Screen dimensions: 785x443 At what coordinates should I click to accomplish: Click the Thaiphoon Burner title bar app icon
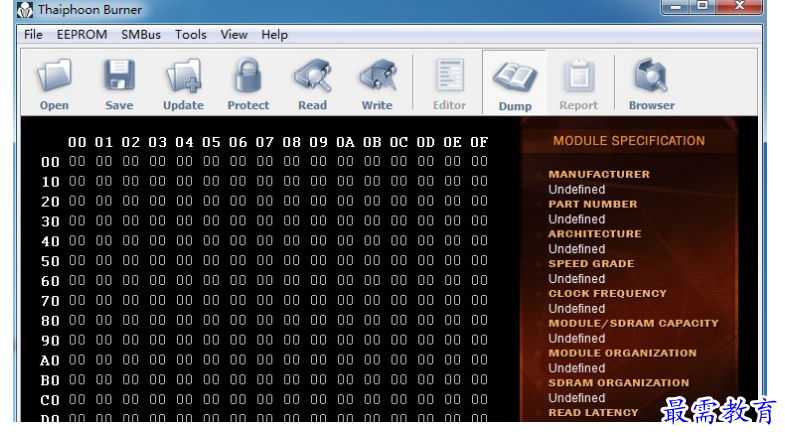point(25,10)
